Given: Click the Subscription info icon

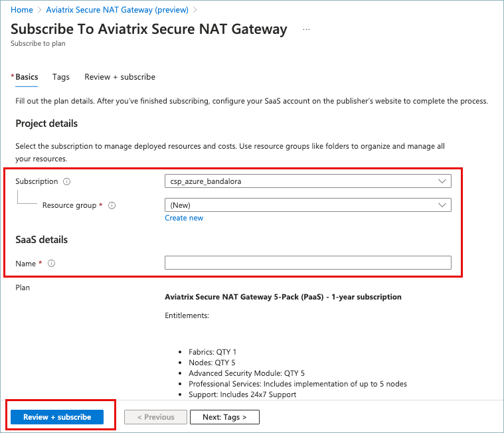Looking at the screenshot, I should pos(67,181).
